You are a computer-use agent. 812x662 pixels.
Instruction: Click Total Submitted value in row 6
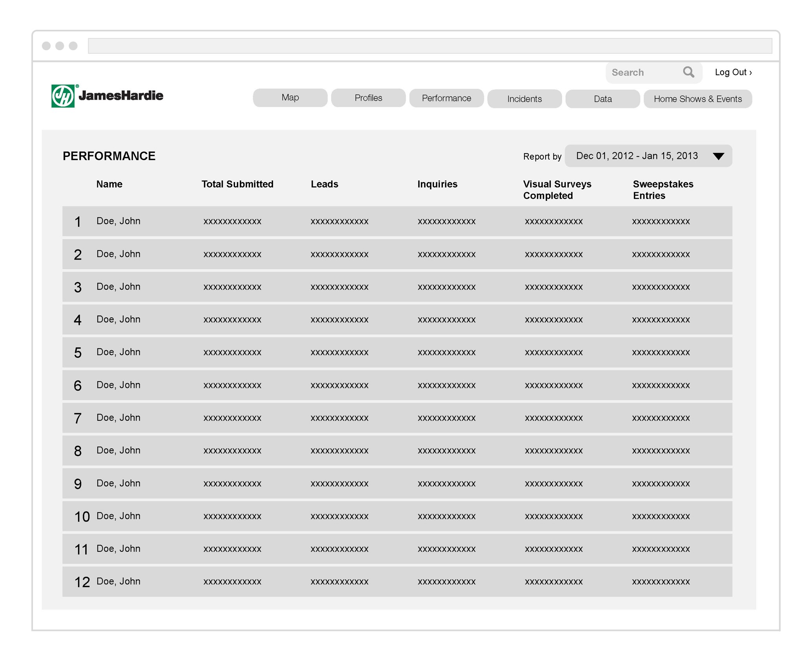(232, 386)
